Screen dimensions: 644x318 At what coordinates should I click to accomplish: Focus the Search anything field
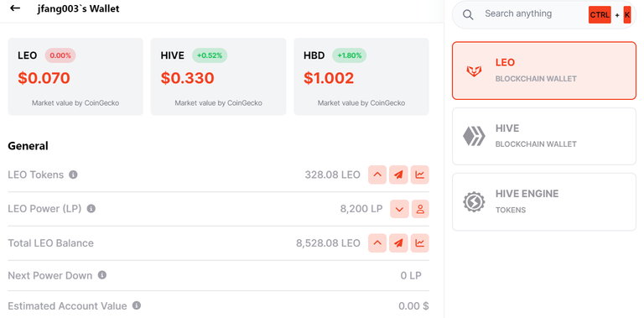click(544, 15)
